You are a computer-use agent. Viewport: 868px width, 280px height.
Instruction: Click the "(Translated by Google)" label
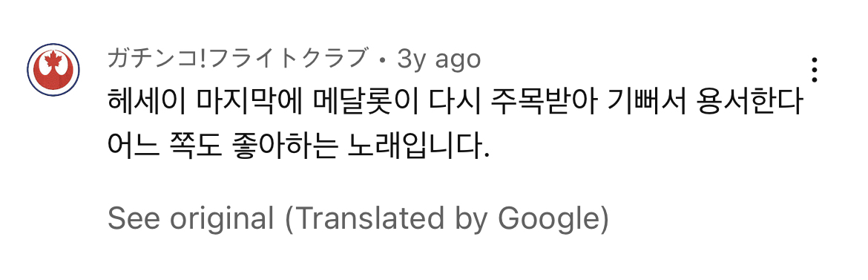(447, 219)
